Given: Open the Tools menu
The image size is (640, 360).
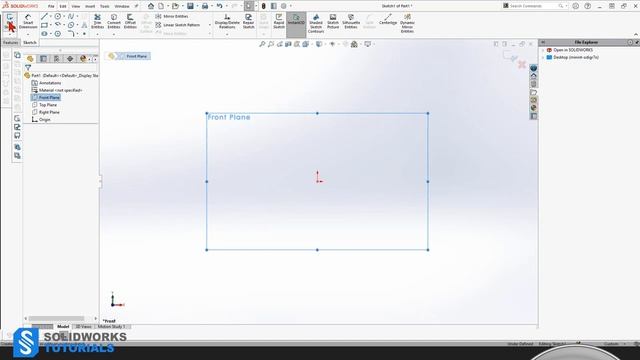Looking at the screenshot, I should click(104, 6).
